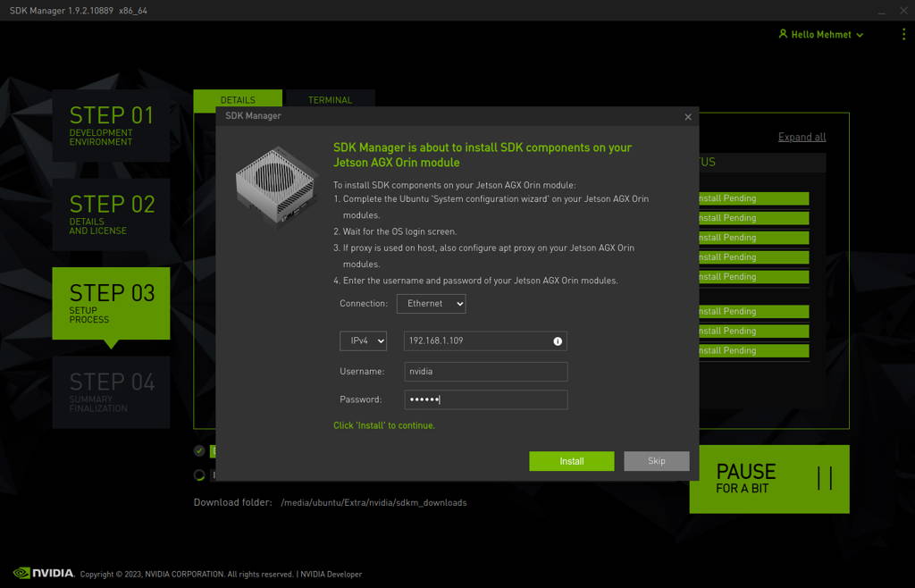Click the green checkmark status icon below the dialog
915x588 pixels.
coord(199,450)
